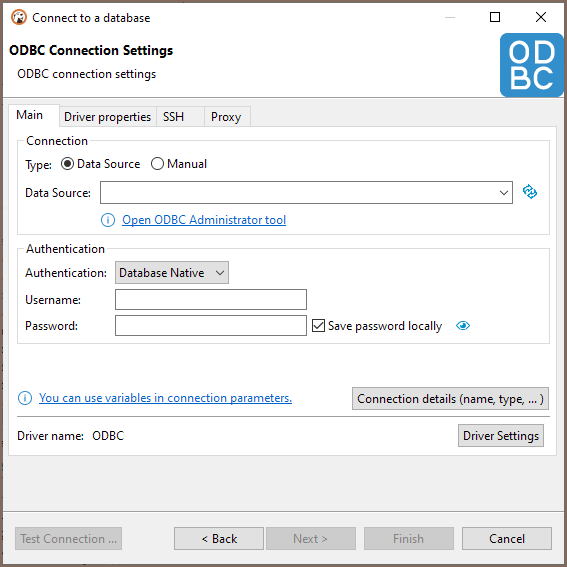The width and height of the screenshot is (567, 567).
Task: Click the Driver Settings button
Action: tap(501, 436)
